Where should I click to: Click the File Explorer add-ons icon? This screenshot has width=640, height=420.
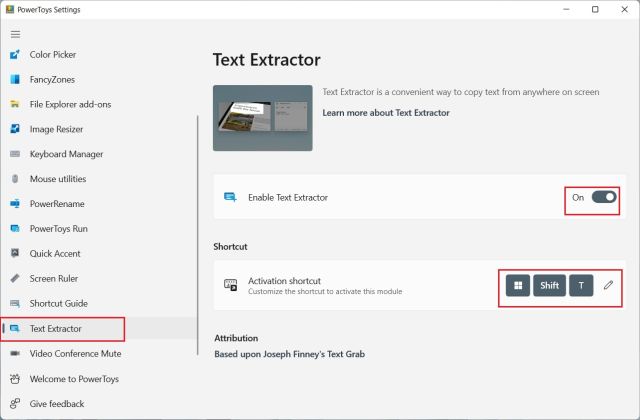tap(15, 104)
